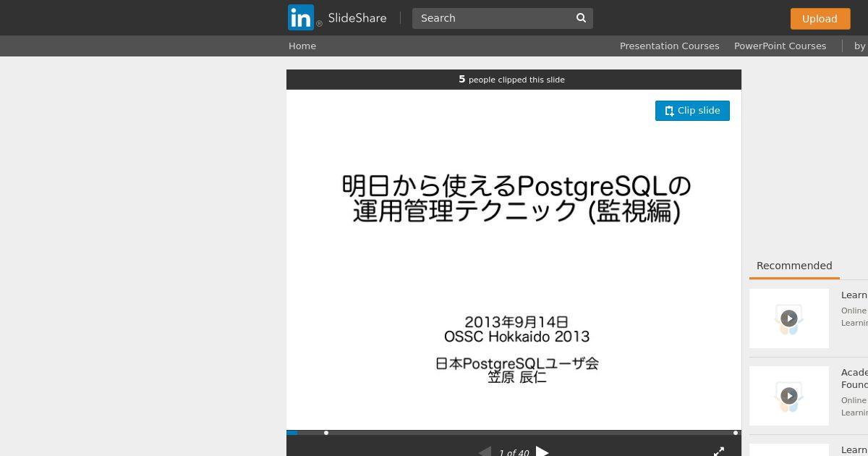
Task: Click the '5 people clipped this slide' text
Action: coord(511,80)
